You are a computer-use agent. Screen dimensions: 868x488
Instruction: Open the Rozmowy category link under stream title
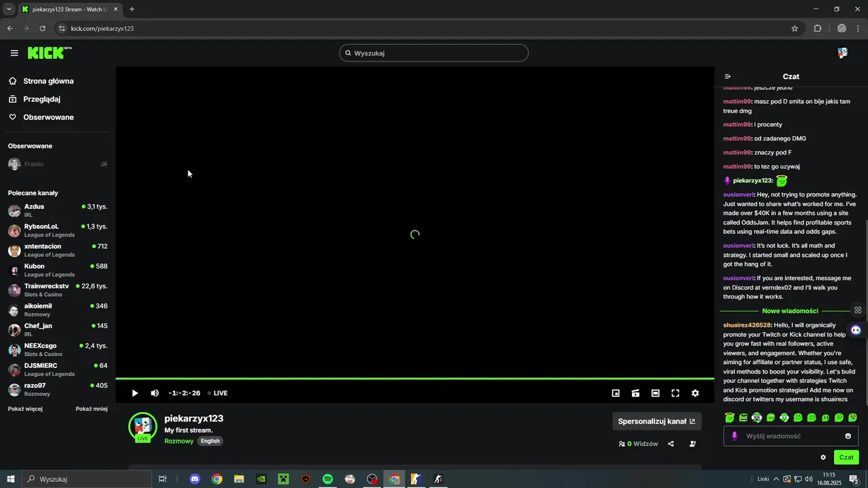[178, 441]
